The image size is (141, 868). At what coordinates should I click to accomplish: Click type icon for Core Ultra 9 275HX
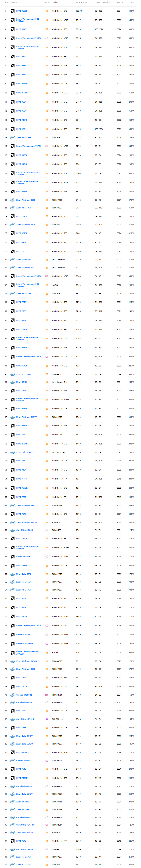click(x=47, y=719)
